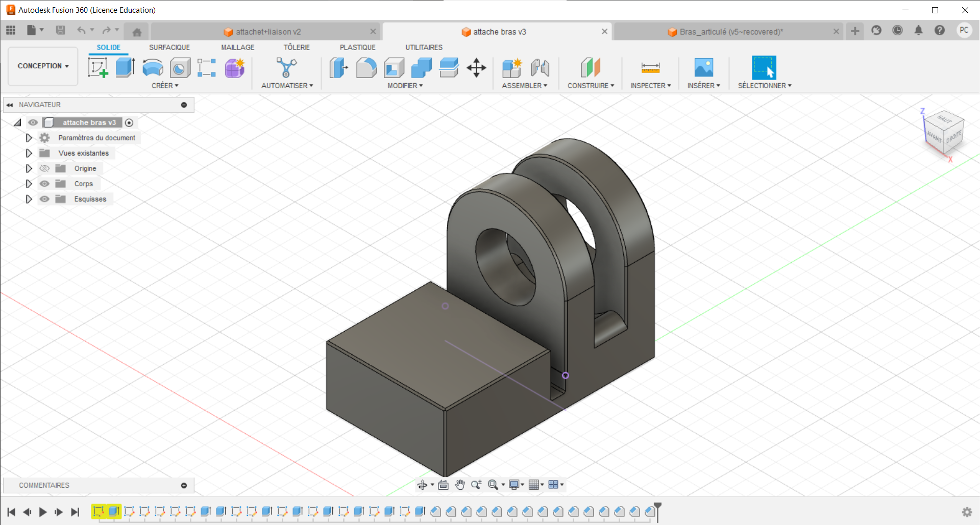Hide the Corps folder
The image size is (980, 525).
pyautogui.click(x=44, y=184)
